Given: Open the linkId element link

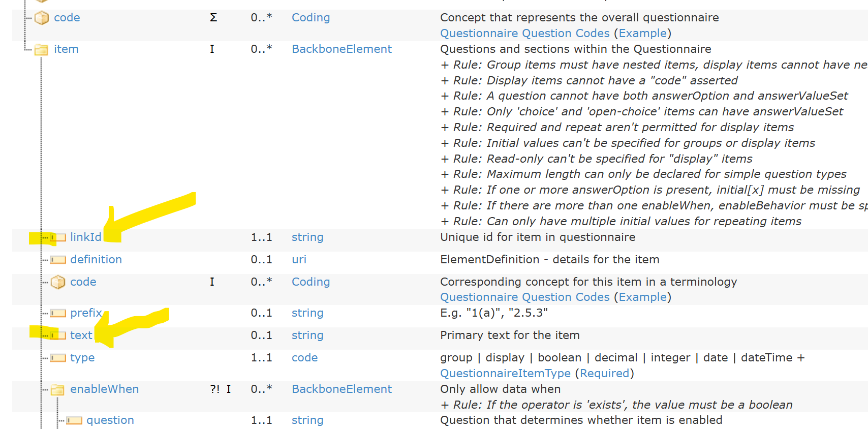Looking at the screenshot, I should point(86,237).
